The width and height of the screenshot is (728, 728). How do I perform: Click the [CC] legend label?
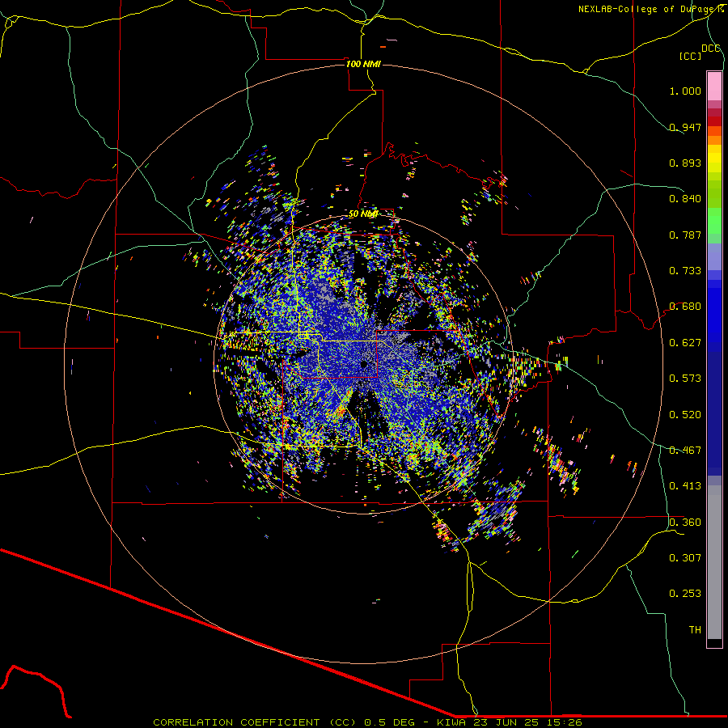pos(690,56)
